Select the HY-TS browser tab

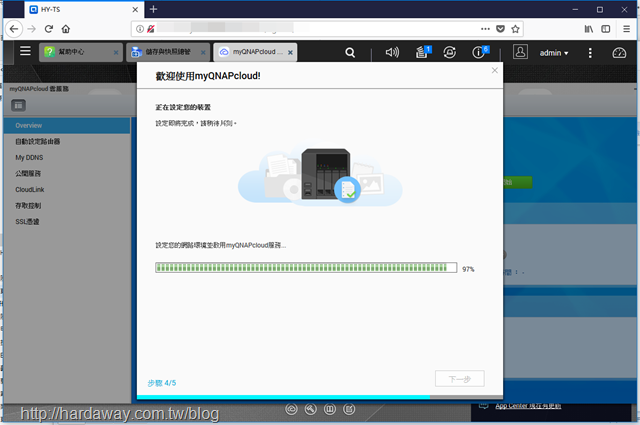coord(84,9)
